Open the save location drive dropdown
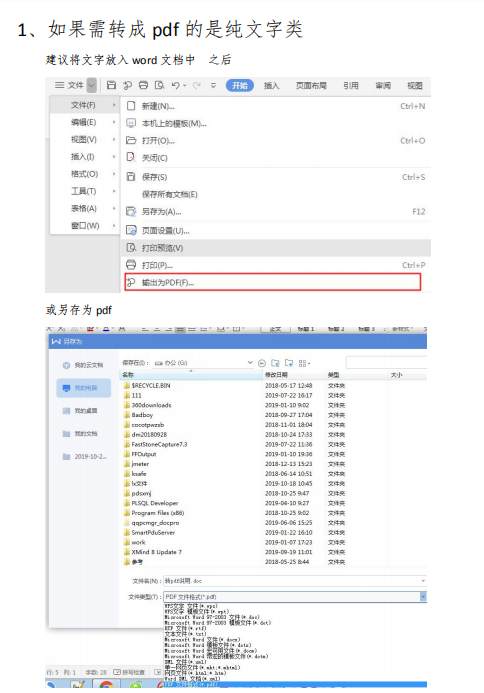The image size is (484, 693). pos(249,363)
